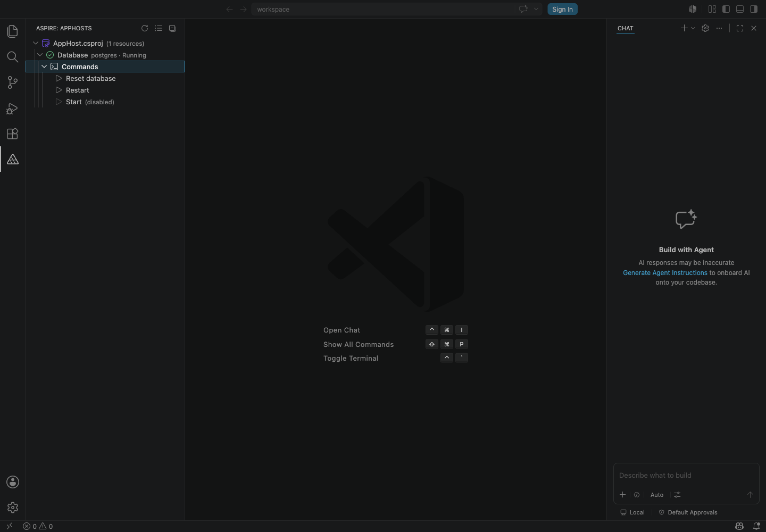Open the Local session target picker

coord(632,512)
